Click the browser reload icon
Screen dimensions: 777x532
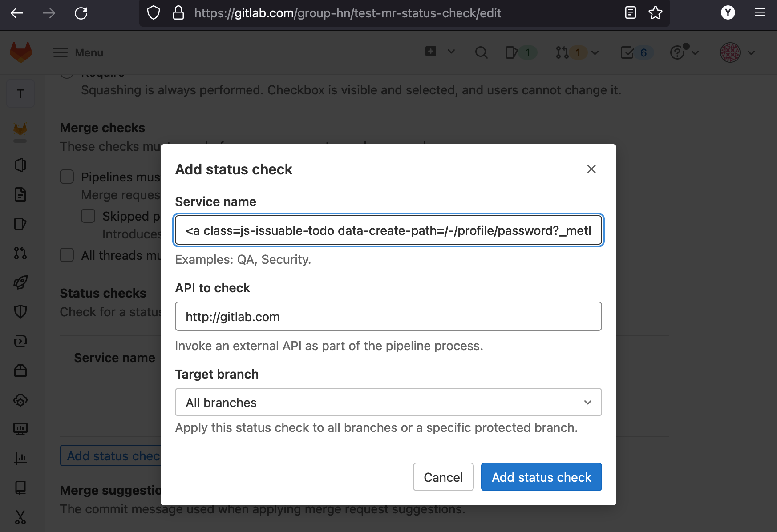(81, 13)
